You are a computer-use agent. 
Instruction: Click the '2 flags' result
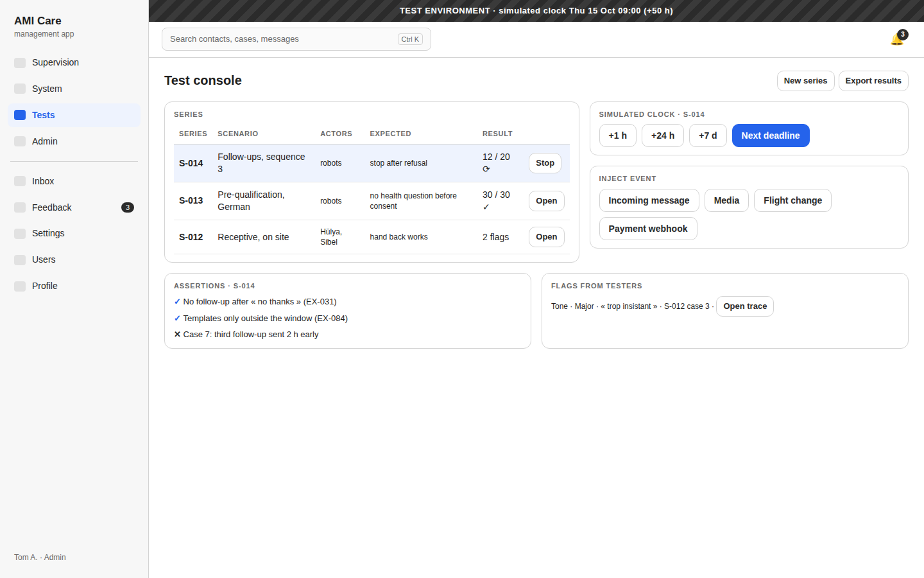[495, 237]
